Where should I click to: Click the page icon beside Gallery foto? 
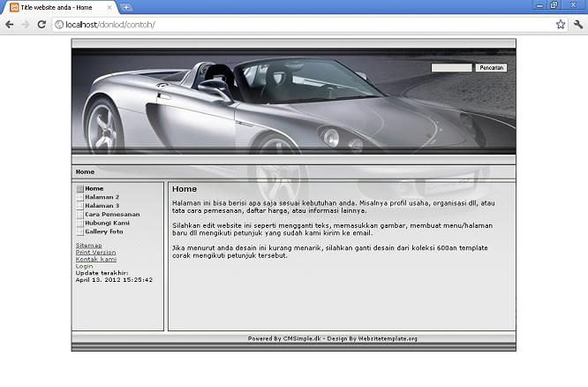(79, 232)
